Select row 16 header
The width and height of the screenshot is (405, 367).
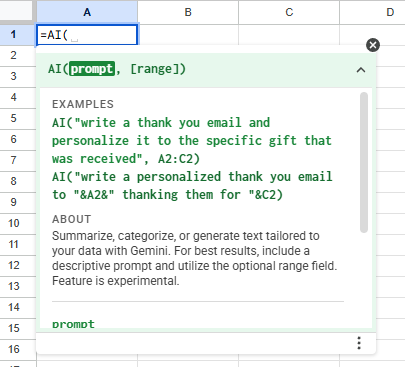(x=13, y=349)
